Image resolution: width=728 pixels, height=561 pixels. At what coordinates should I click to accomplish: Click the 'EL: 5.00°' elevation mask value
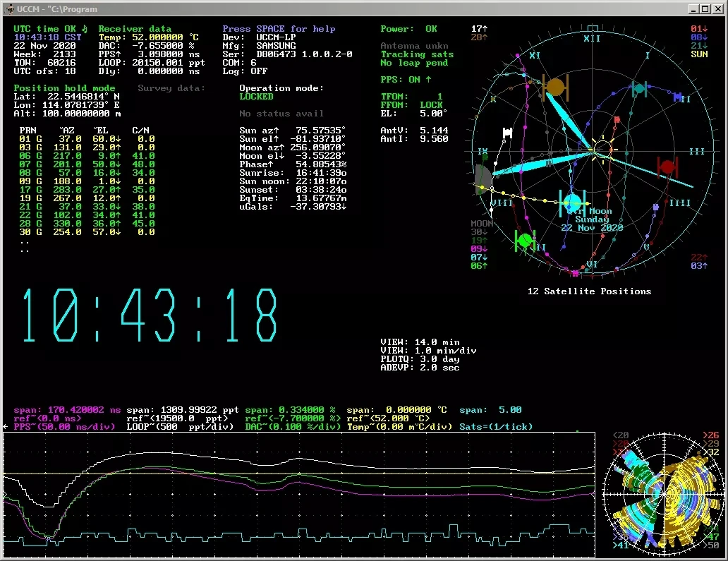click(414, 114)
